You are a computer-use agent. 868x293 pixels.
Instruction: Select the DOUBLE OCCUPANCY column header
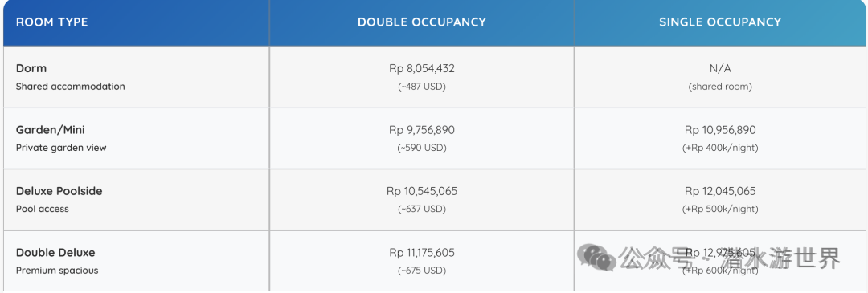pos(422,22)
